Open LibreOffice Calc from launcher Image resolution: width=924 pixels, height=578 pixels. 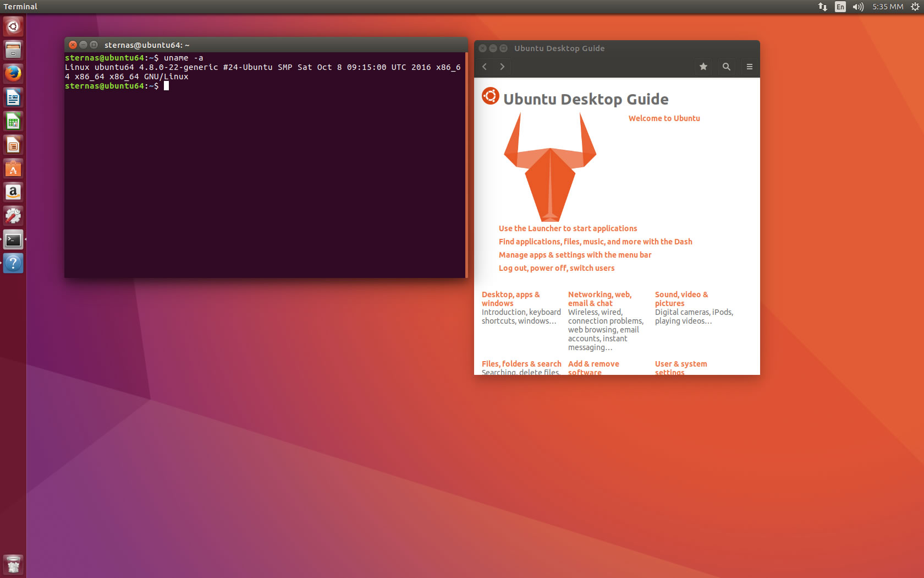pos(13,121)
